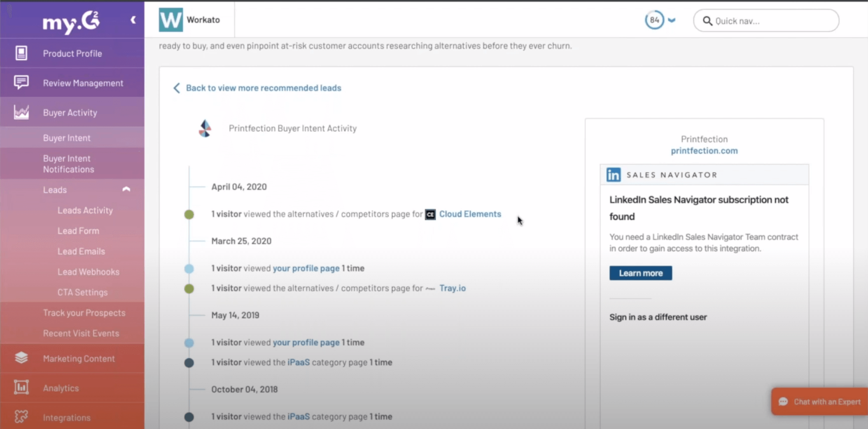Click light blue marker under March 25
The width and height of the screenshot is (868, 429).
[189, 269]
